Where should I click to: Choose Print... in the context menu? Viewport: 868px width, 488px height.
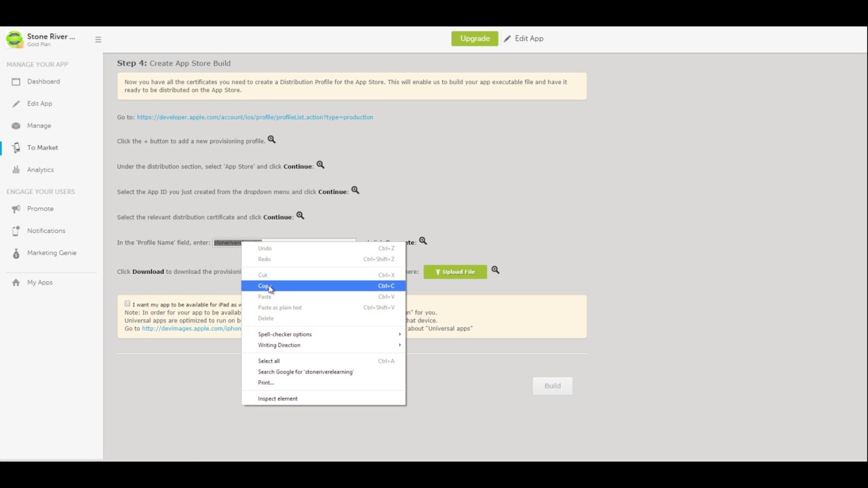323,383
